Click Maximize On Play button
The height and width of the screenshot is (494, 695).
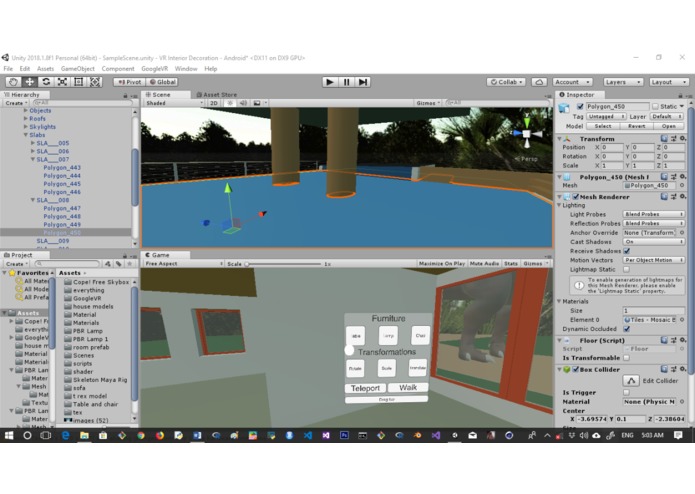[442, 264]
